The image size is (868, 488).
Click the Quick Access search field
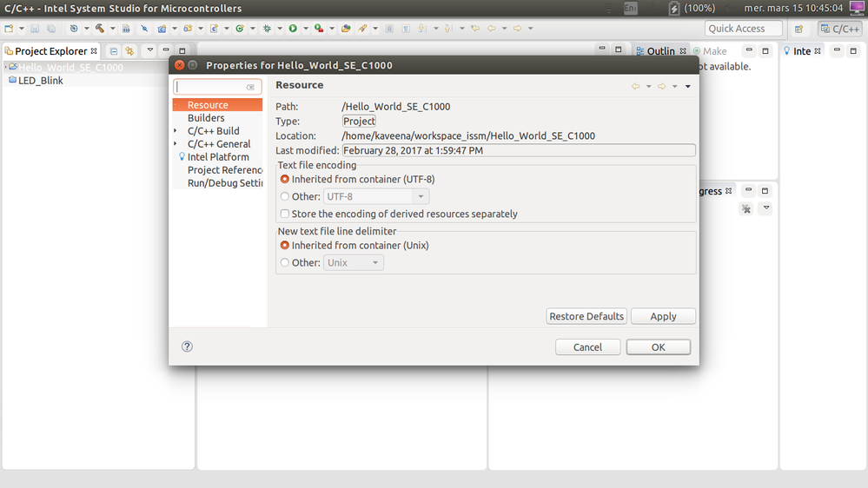tap(743, 28)
